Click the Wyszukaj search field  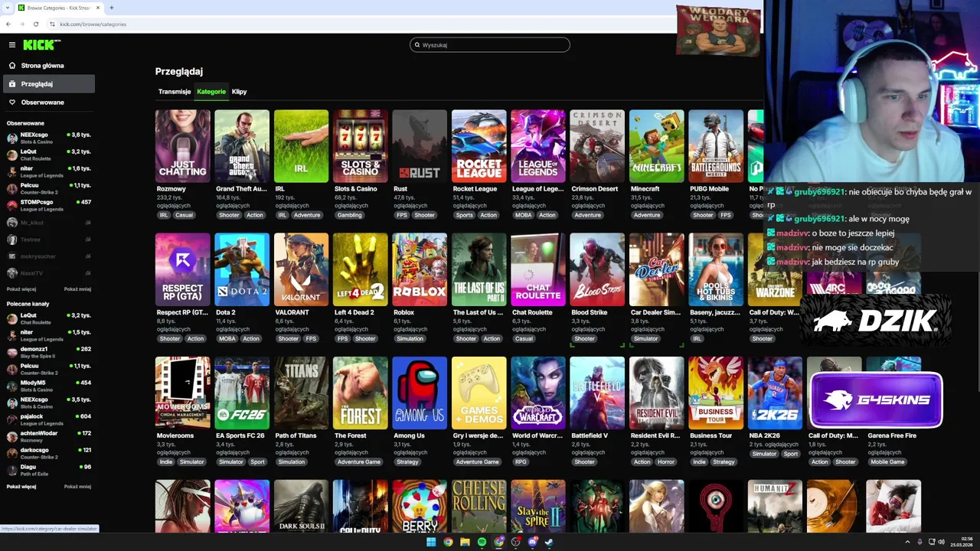click(x=490, y=45)
